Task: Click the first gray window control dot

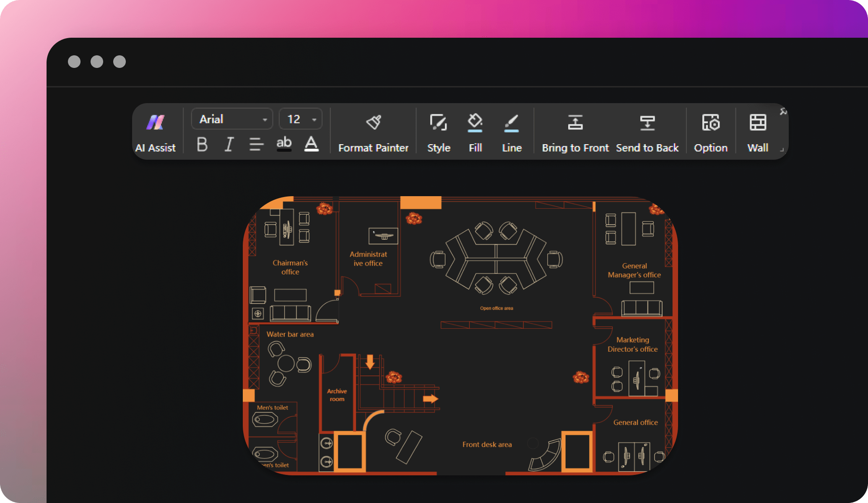Action: pos(74,62)
